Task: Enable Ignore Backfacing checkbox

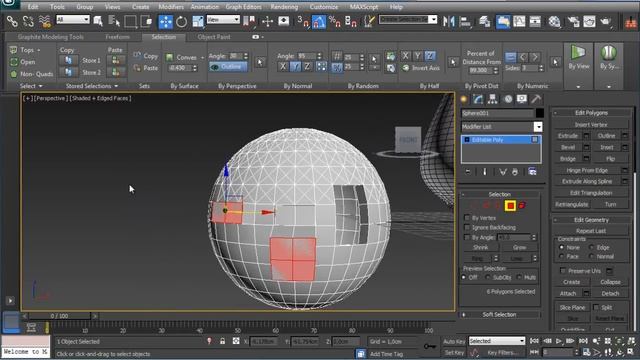Action: pos(467,227)
